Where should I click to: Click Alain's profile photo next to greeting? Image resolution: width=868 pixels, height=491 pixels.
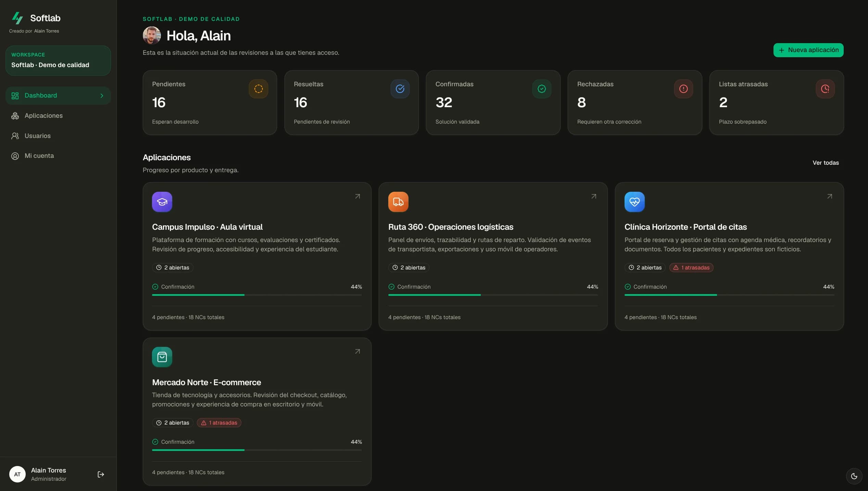point(152,35)
